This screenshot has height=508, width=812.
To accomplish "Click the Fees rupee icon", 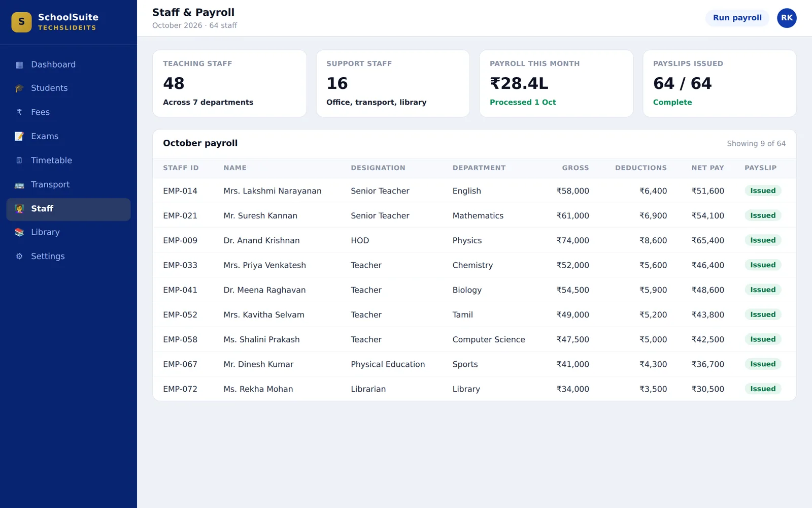I will [x=19, y=112].
